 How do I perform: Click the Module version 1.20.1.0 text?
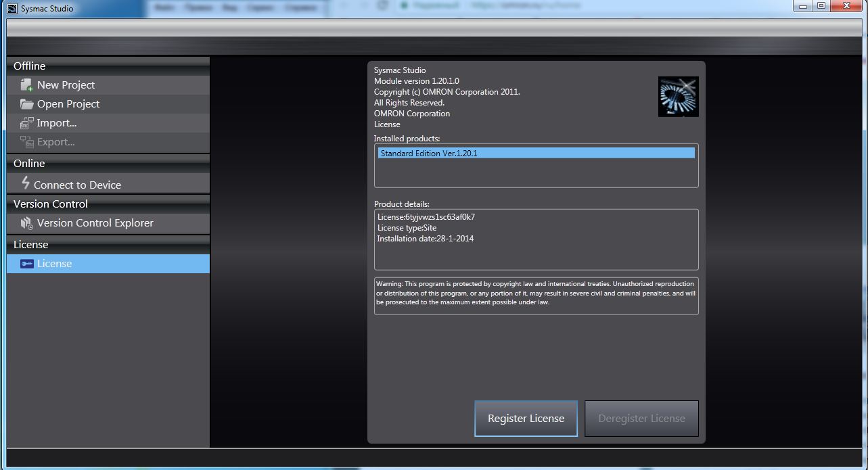click(416, 81)
